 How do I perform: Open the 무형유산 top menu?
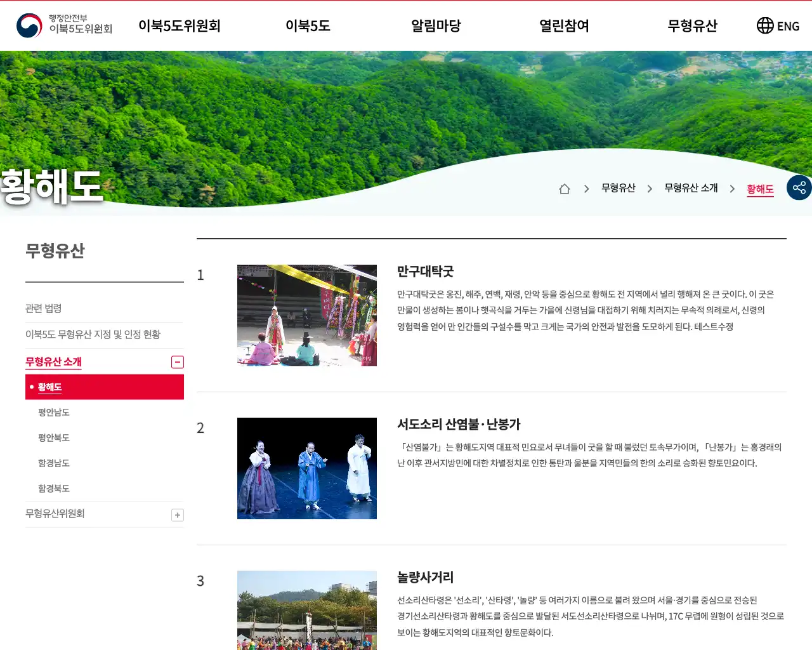pyautogui.click(x=692, y=25)
